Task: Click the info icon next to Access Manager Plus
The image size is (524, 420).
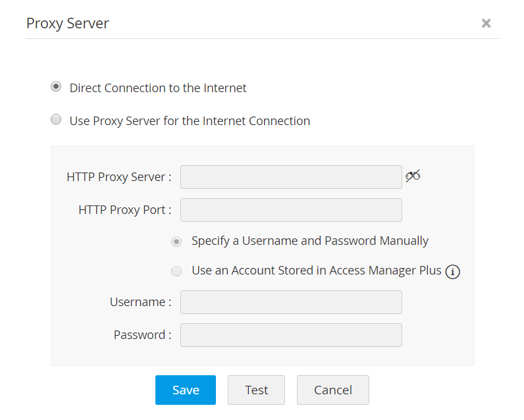Action: 452,272
